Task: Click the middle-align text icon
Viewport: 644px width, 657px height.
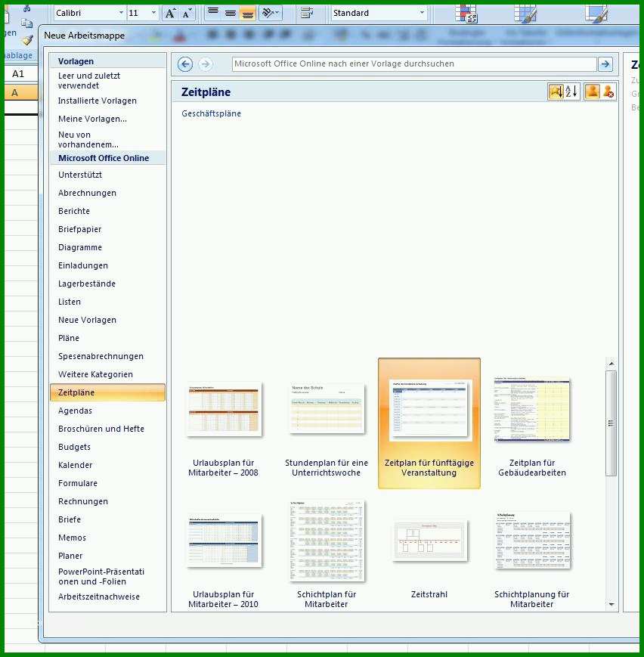Action: (x=231, y=13)
